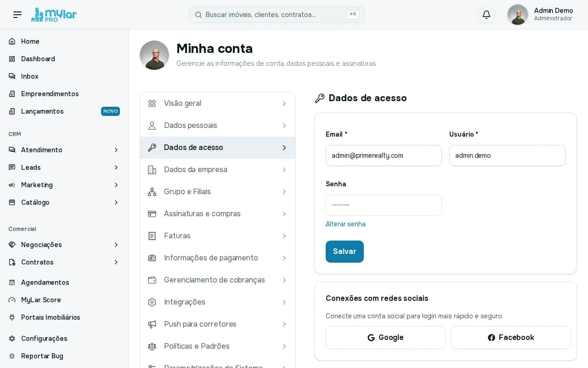Connect with the Facebook button
This screenshot has height=368, width=588.
[x=511, y=338]
